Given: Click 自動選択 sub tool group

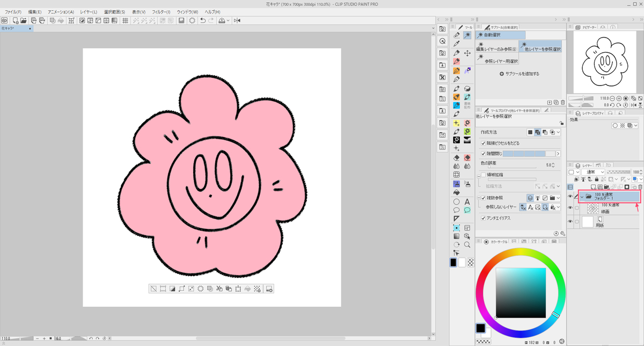Looking at the screenshot, I should pos(500,34).
